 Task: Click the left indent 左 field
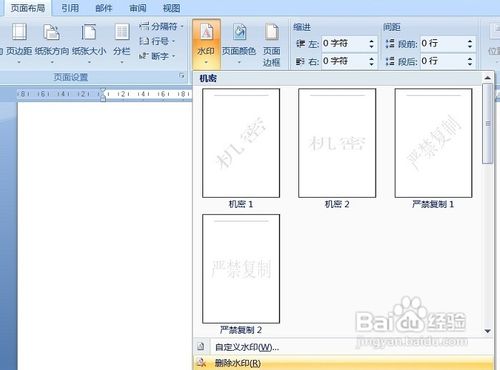click(349, 44)
